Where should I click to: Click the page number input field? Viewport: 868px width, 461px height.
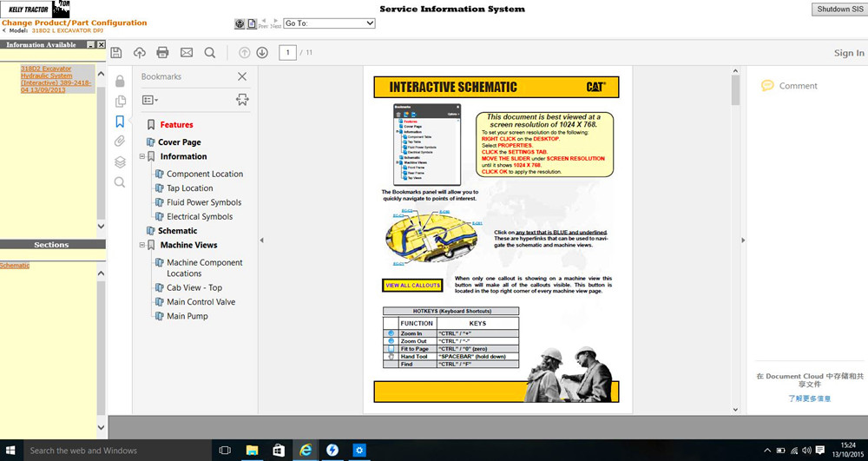point(287,53)
